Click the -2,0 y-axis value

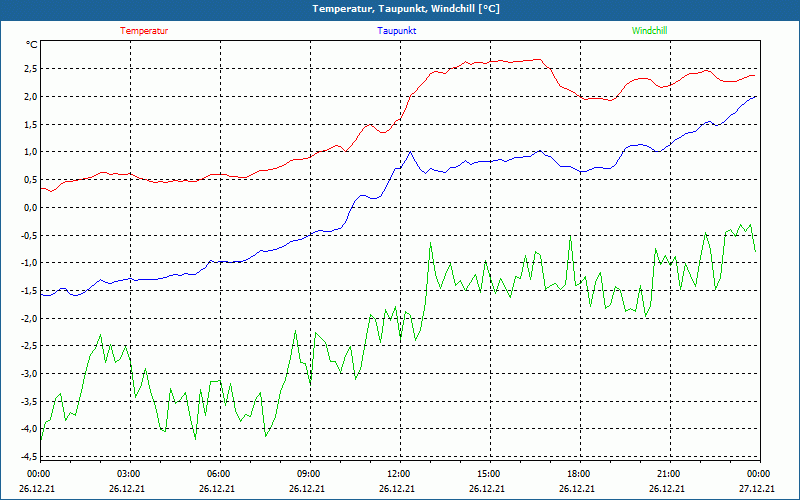[28, 318]
